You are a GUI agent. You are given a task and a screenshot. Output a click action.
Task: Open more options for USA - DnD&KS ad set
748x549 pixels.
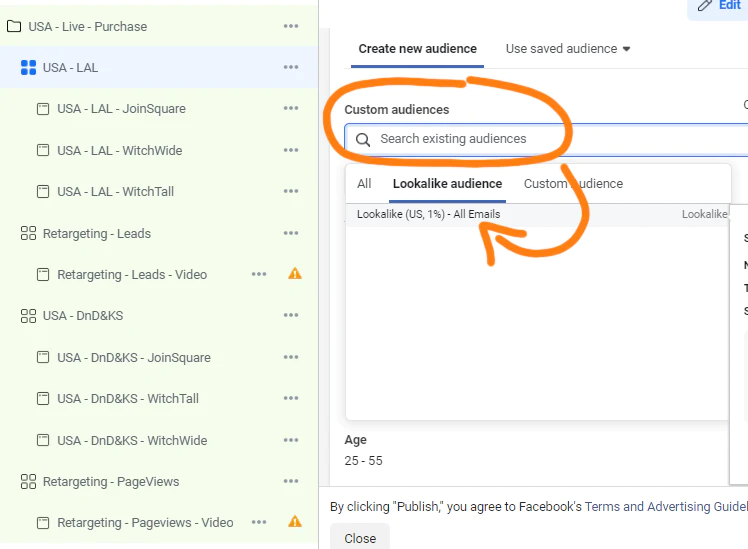[291, 315]
